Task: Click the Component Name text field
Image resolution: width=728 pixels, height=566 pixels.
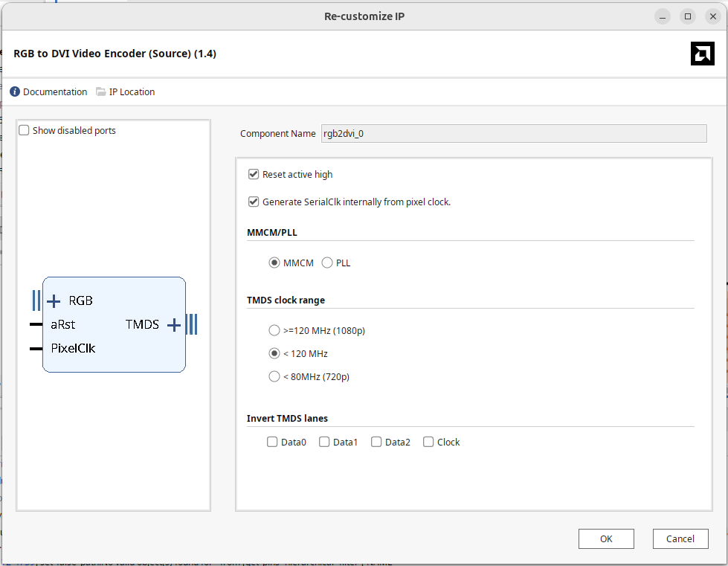Action: [513, 134]
